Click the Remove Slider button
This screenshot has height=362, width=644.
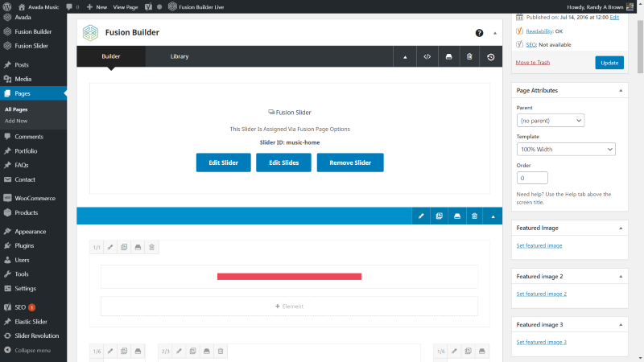coord(350,162)
